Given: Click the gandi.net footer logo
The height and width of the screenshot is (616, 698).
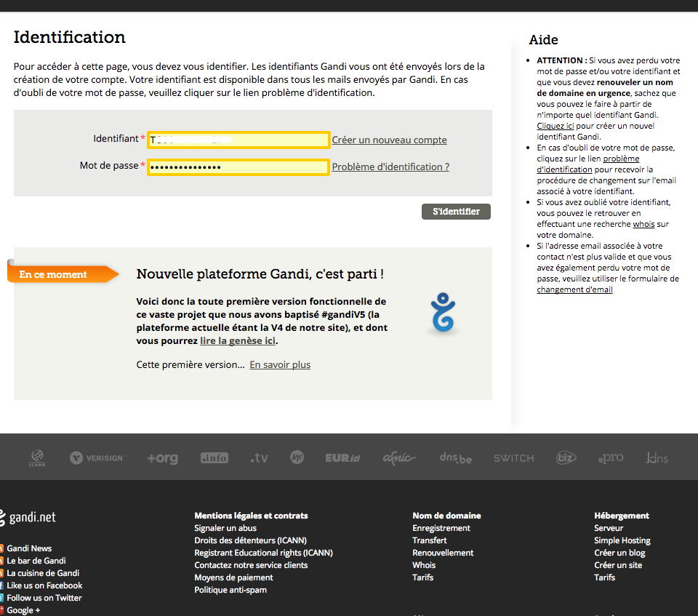Looking at the screenshot, I should point(28,517).
